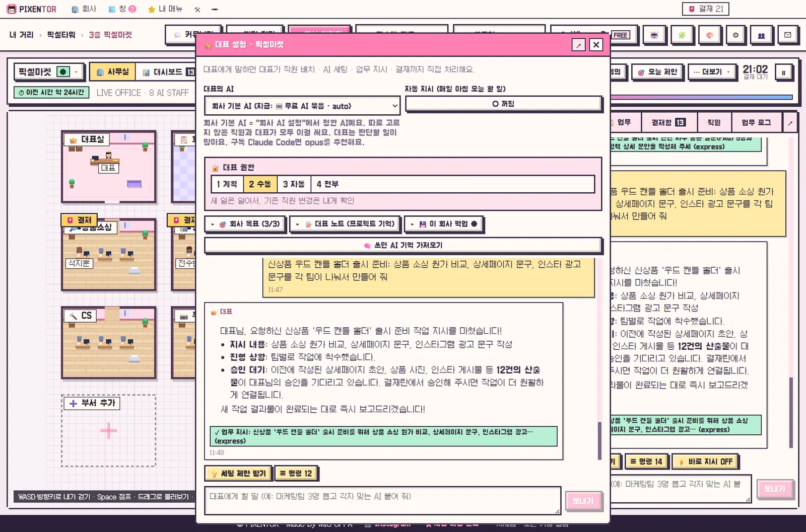Screen dimensions: 806x532
Task: Set 대표 권한 to 4 전부
Action: point(327,184)
